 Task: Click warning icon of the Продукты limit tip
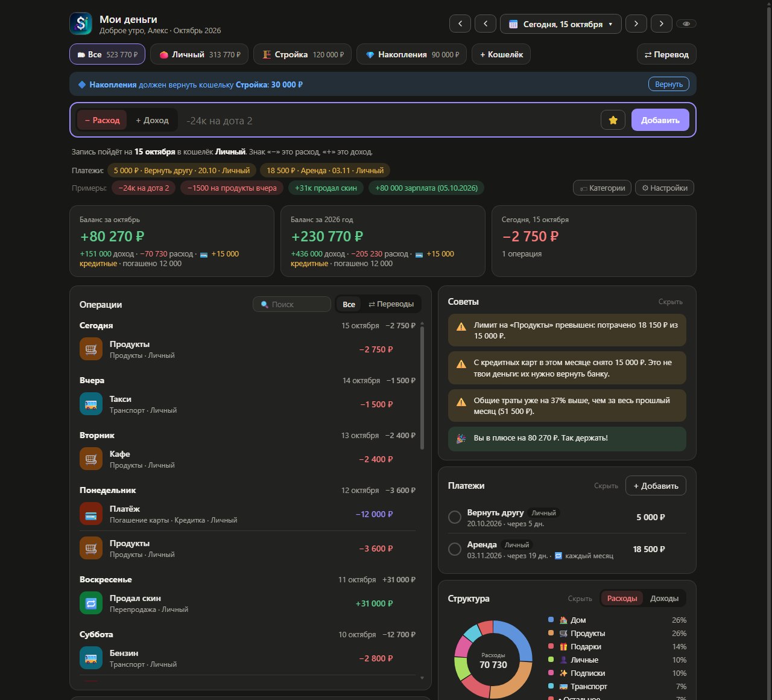tap(461, 327)
